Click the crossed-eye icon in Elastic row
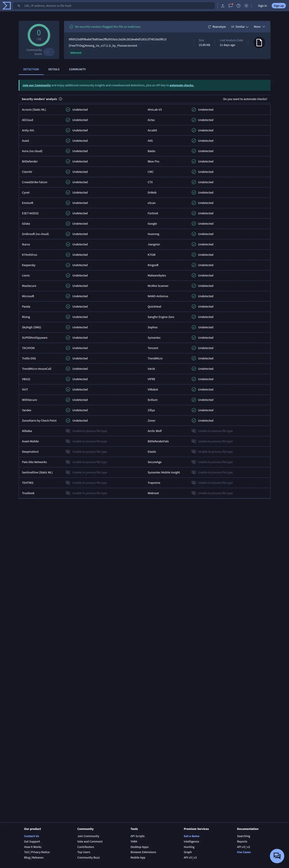Viewport: 289px width, 868px height. point(194,452)
